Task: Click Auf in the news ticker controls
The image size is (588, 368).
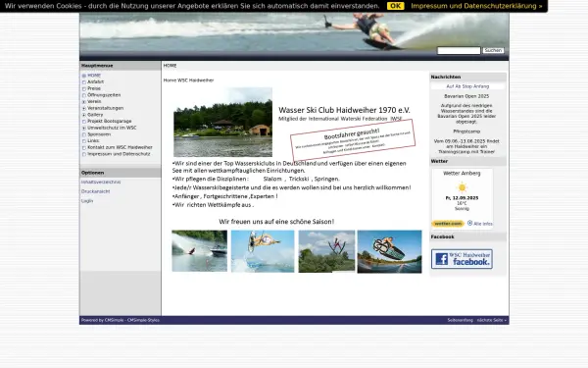Action: point(450,86)
